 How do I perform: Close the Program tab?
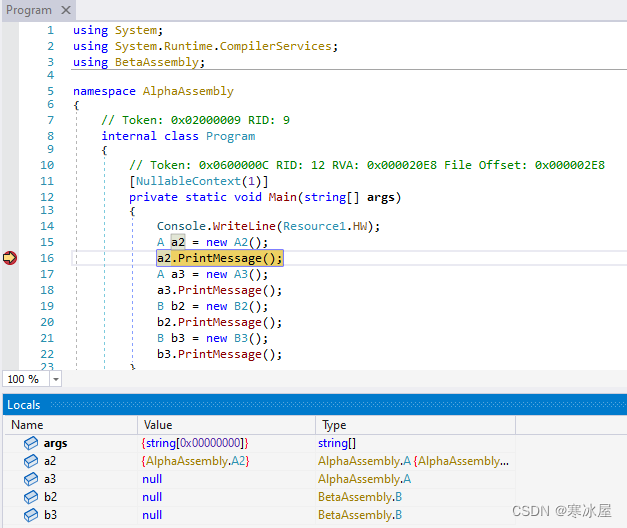(66, 10)
